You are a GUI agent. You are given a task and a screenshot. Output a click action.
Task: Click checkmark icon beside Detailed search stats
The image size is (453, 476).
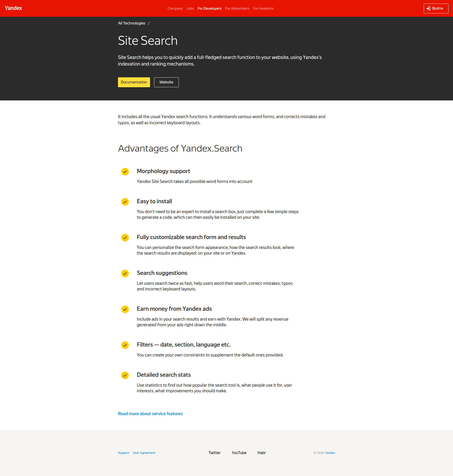tap(125, 375)
